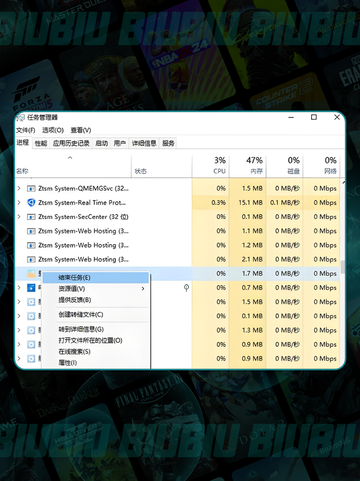This screenshot has height=481, width=360.
Task: Open the 文件(F) menu
Action: point(26,130)
